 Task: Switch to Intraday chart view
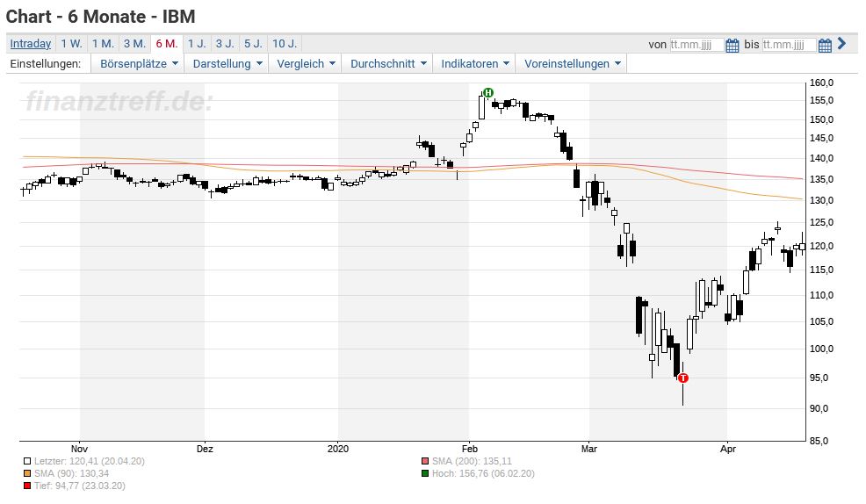[31, 44]
